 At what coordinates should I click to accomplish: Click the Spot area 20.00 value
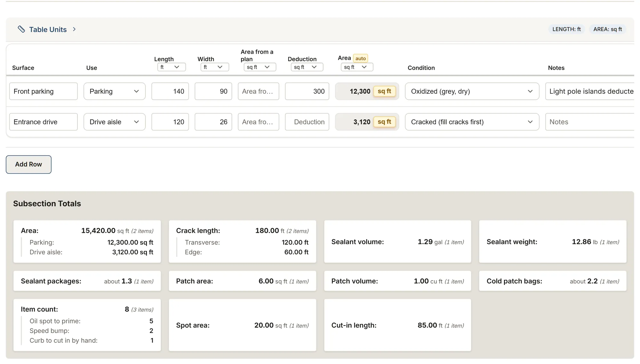264,325
